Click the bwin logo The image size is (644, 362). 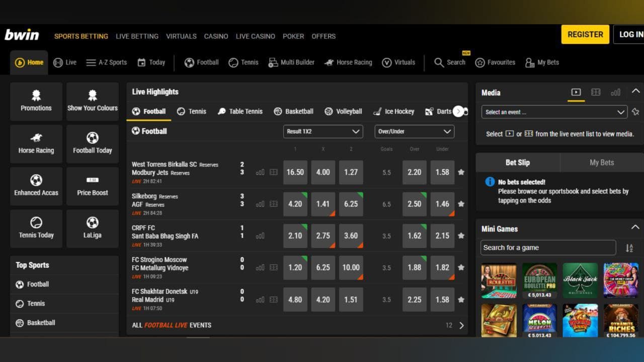click(23, 34)
